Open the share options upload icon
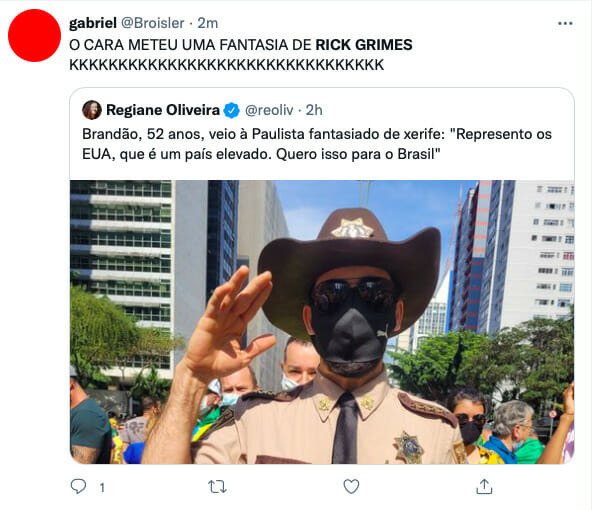 pos(484,486)
